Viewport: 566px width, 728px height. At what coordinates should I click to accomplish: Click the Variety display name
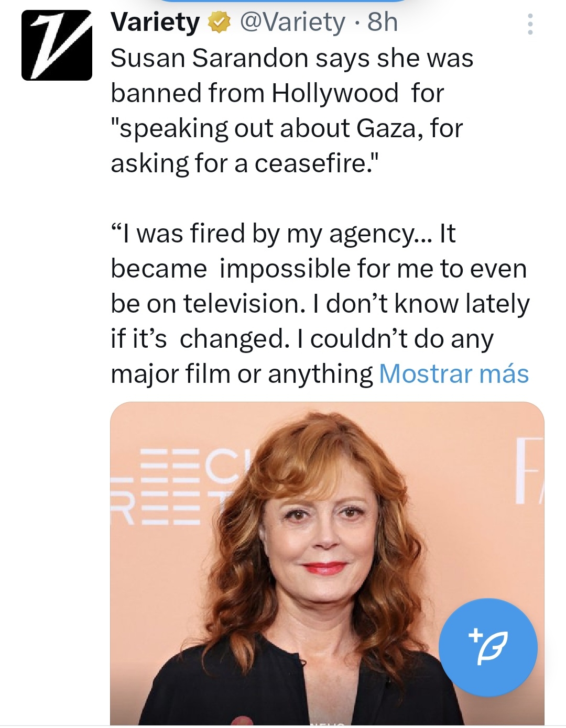click(x=155, y=23)
